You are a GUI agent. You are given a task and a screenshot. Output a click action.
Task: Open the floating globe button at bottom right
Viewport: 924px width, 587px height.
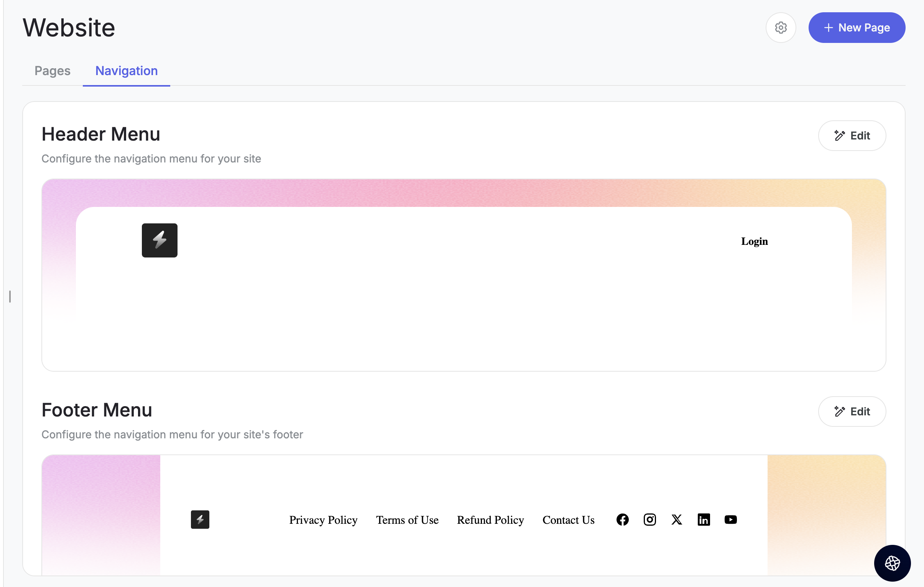tap(892, 563)
